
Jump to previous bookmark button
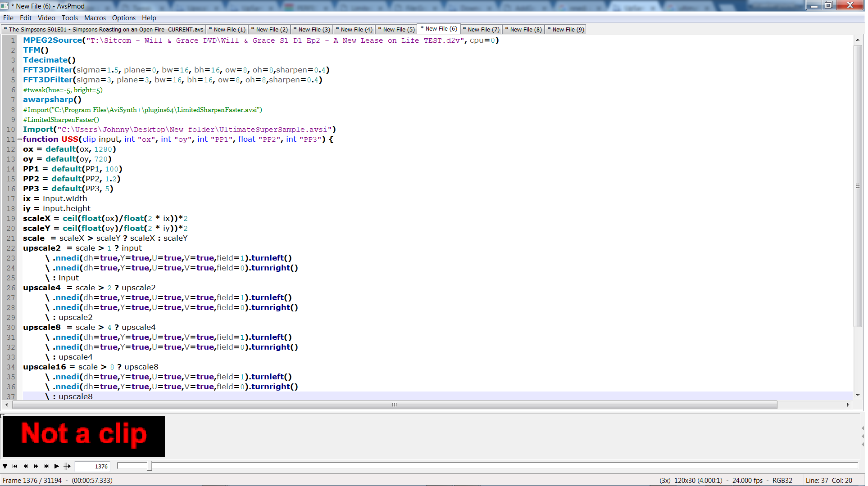click(x=15, y=466)
